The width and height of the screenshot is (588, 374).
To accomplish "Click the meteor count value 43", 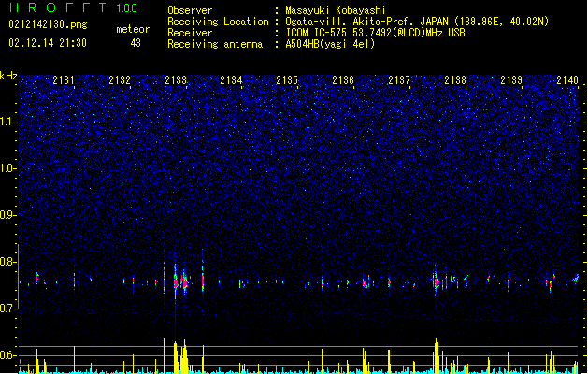I will pos(136,43).
